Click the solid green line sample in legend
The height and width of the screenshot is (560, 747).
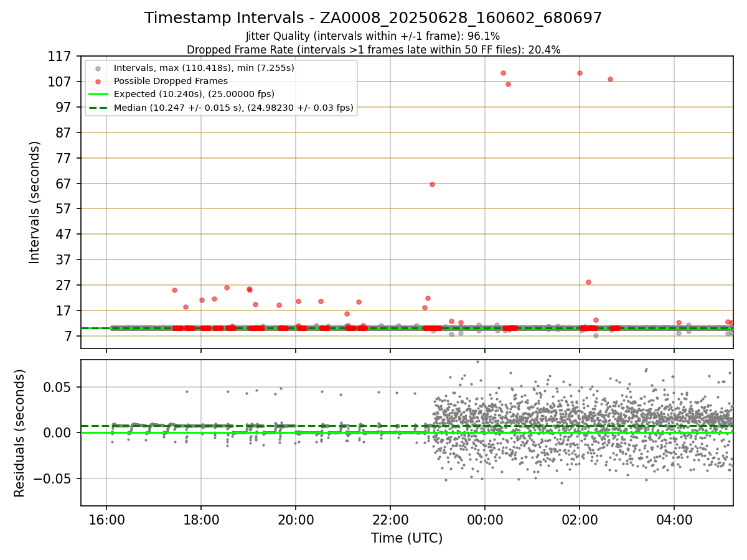(x=98, y=94)
